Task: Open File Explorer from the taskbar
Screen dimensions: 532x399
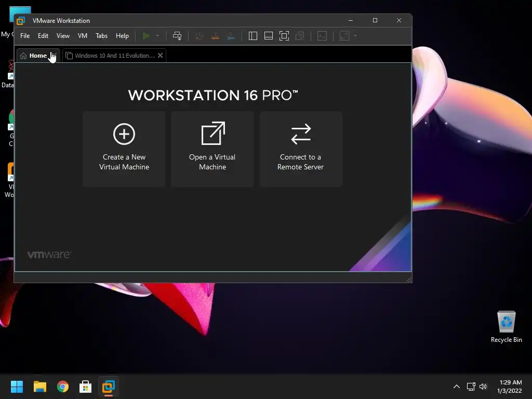Action: pos(39,387)
